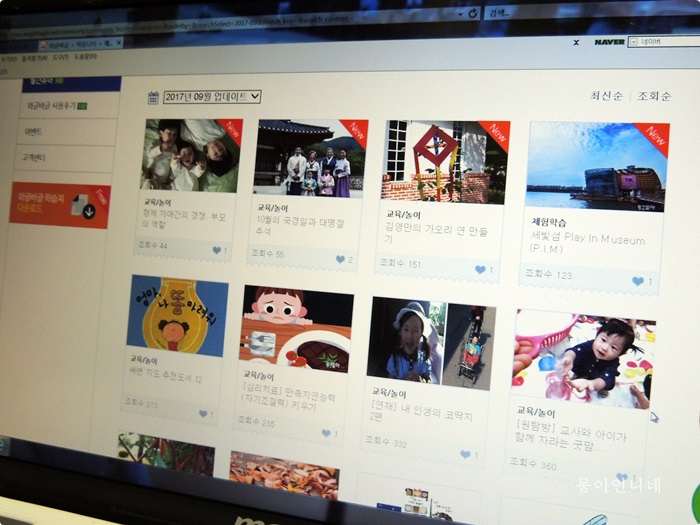Click the title [연재] 내 인생의 코딱지 2편
700x525 pixels.
click(421, 411)
